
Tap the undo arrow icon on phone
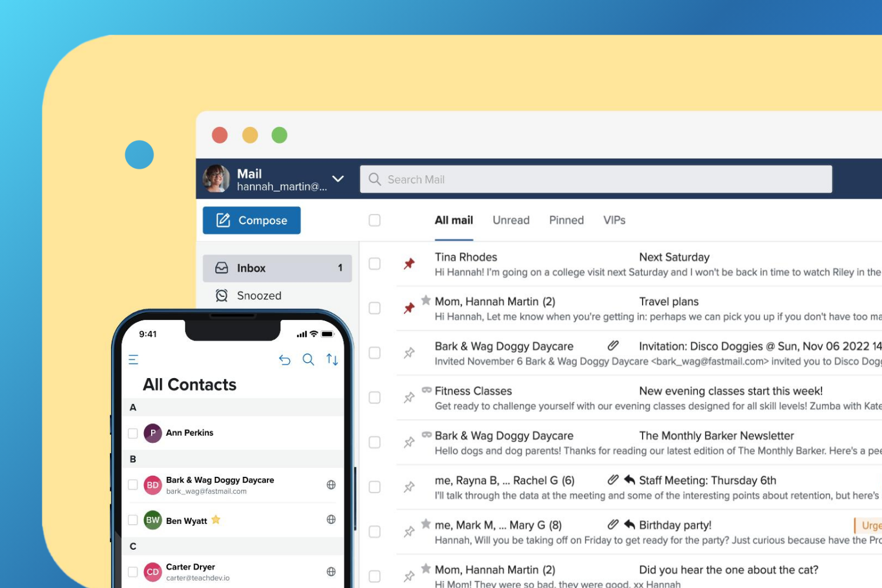[285, 359]
